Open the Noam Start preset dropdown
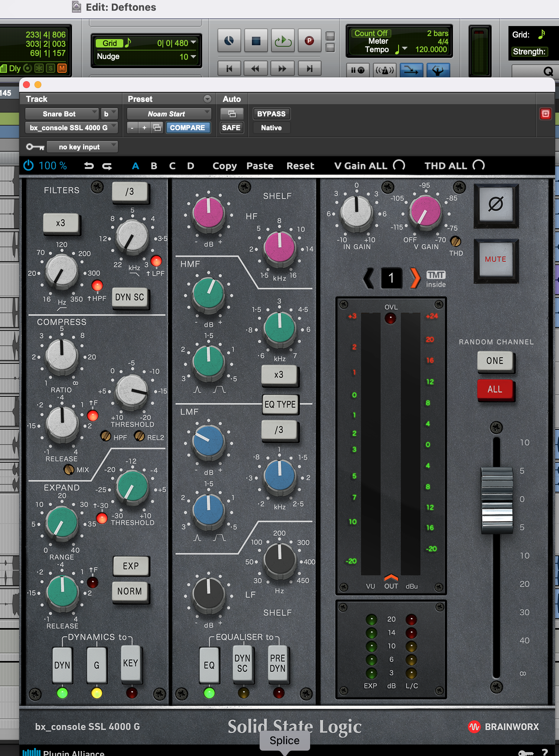This screenshot has height=756, width=559. (169, 114)
